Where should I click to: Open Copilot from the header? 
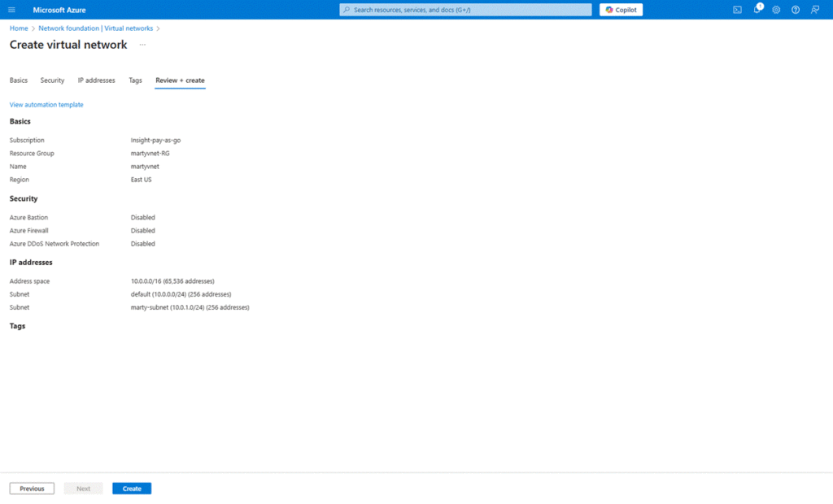621,10
